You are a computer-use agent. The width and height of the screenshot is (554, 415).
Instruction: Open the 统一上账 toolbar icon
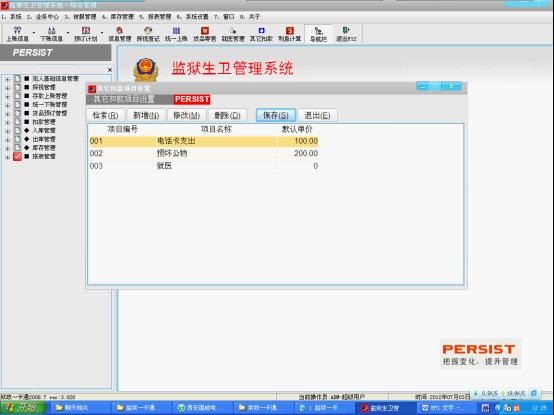(x=176, y=34)
